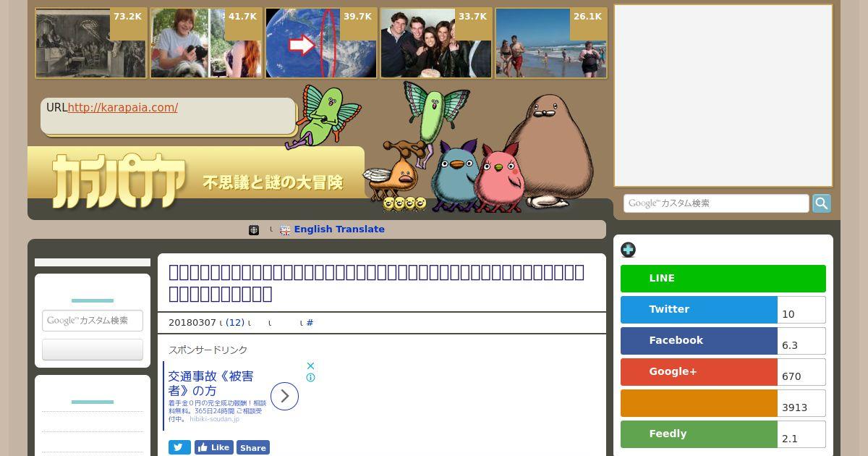
Task: Click the big brown mustached mascot character
Action: pyautogui.click(x=550, y=151)
